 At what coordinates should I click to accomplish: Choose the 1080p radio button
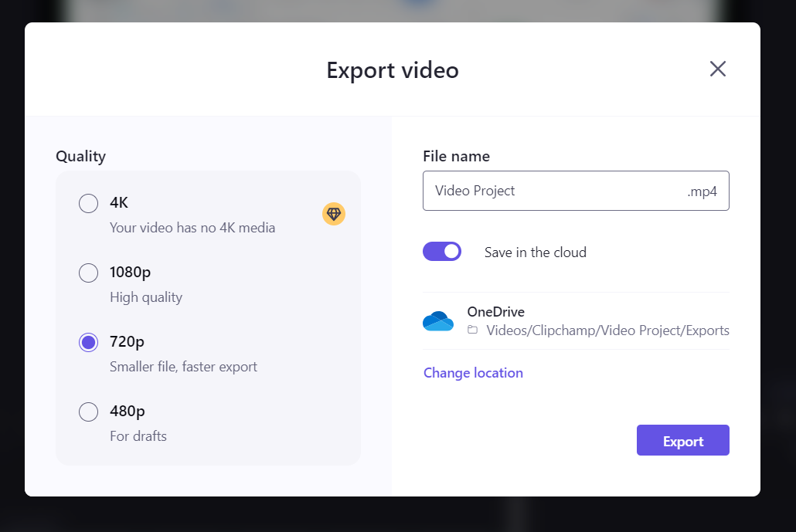pos(88,273)
